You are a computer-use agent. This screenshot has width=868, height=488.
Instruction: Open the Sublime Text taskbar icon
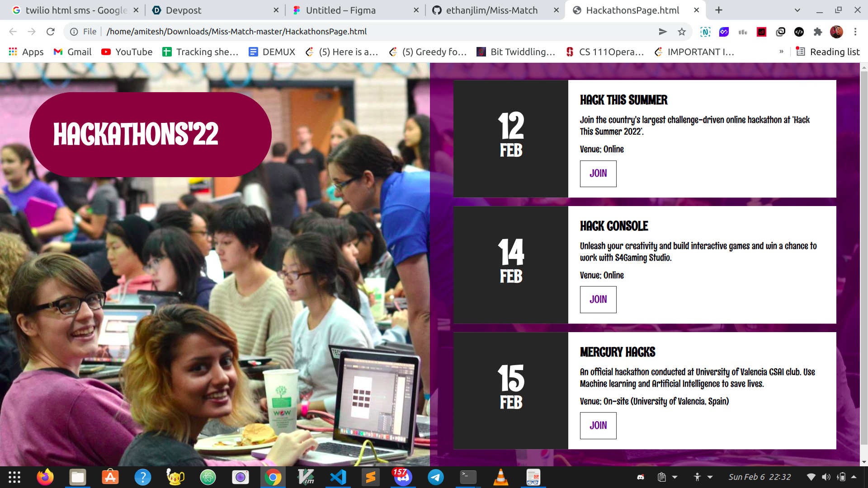click(x=371, y=477)
